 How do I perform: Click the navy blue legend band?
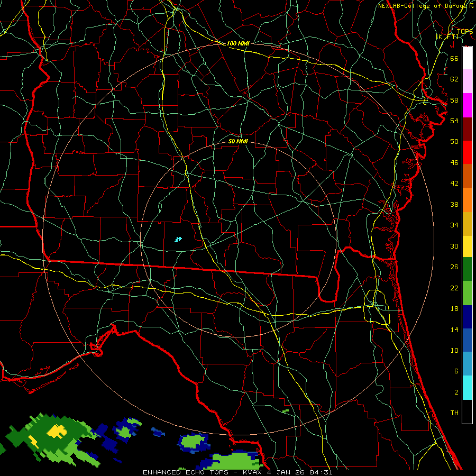[467, 317]
